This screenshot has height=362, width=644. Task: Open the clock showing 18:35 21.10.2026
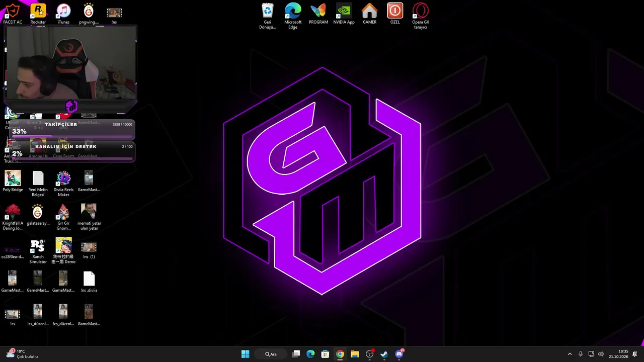(618, 354)
